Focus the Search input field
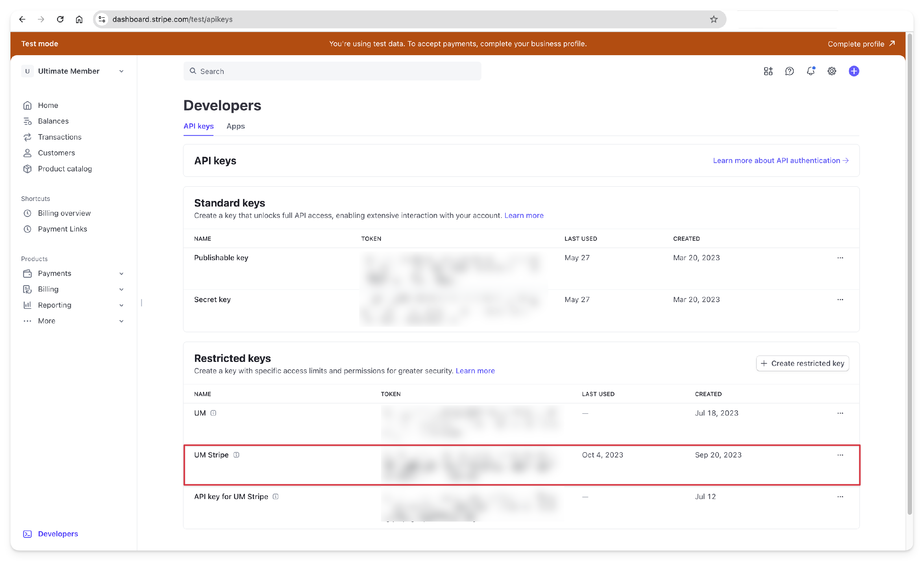This screenshot has height=561, width=924. point(332,71)
